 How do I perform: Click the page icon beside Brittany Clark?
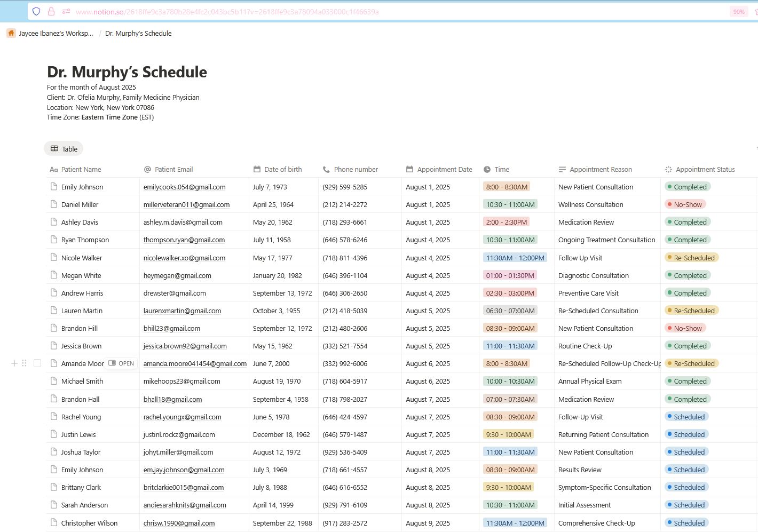pyautogui.click(x=54, y=487)
